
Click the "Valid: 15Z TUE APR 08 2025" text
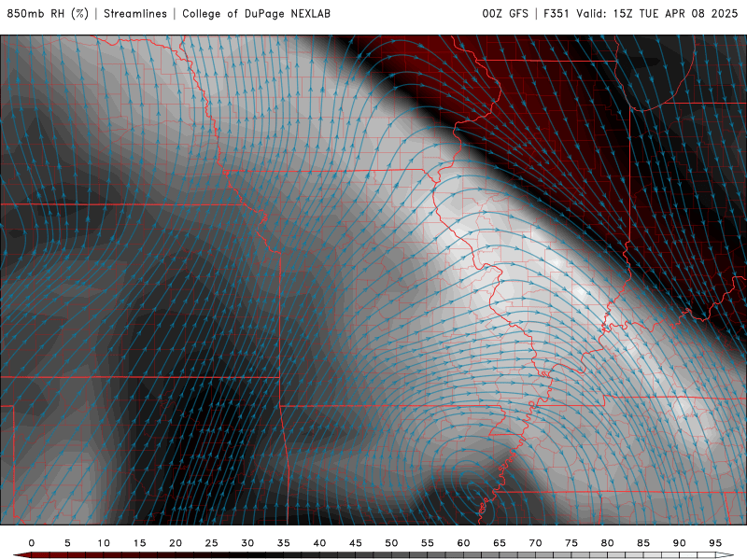(x=657, y=14)
